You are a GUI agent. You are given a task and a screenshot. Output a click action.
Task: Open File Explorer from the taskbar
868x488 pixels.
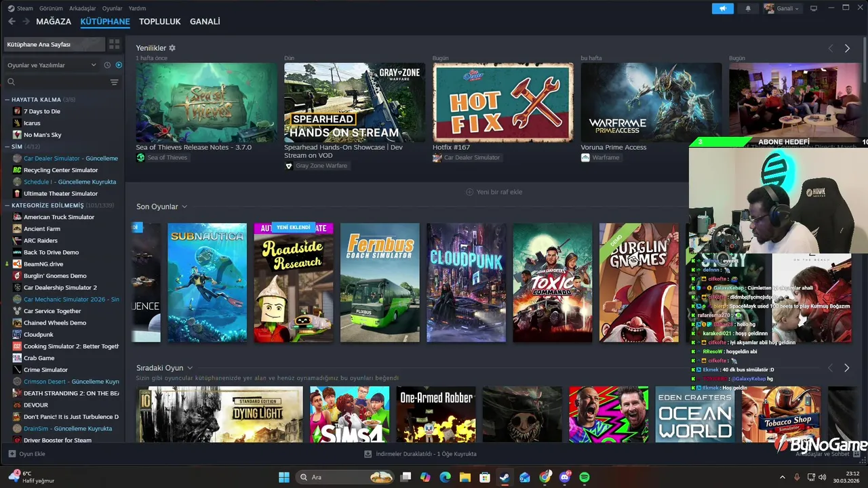point(465,477)
